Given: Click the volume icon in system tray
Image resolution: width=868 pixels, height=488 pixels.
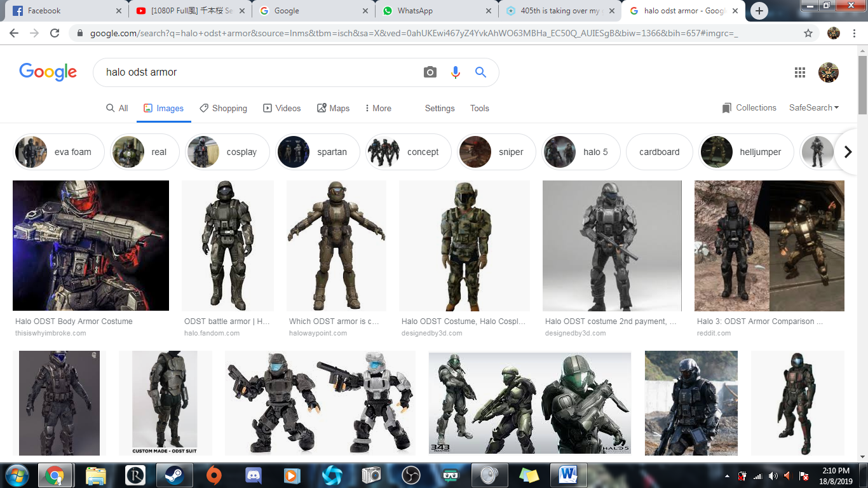Looking at the screenshot, I should tap(773, 476).
